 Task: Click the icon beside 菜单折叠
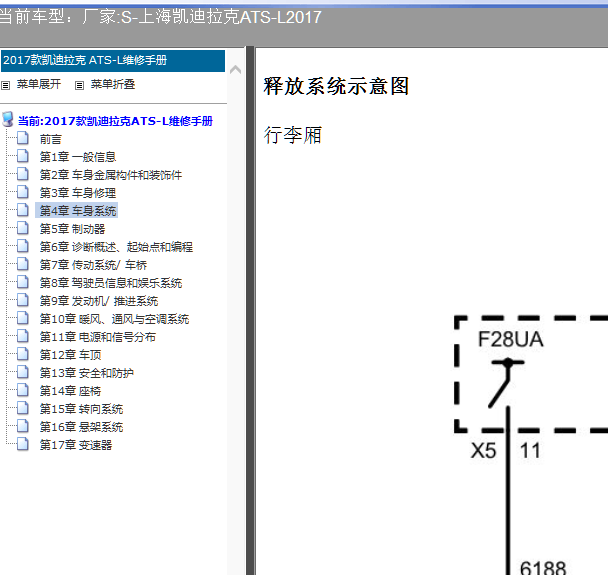(79, 85)
